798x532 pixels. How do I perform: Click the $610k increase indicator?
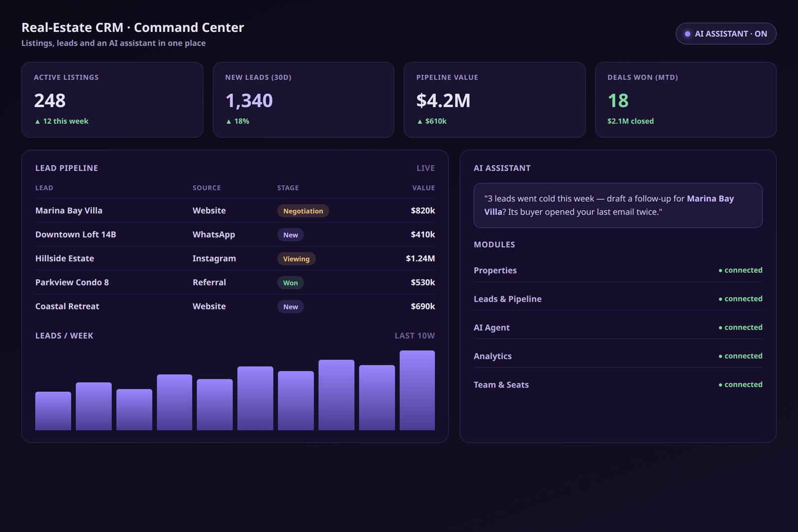click(431, 121)
